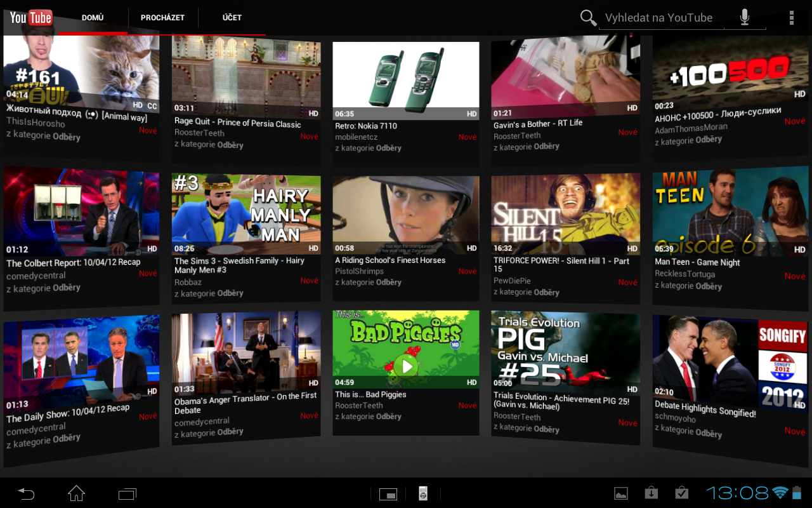Screen dimensions: 812x508
Task: Tap the 'Vyhledat na YouTube' search field
Action: click(660, 17)
